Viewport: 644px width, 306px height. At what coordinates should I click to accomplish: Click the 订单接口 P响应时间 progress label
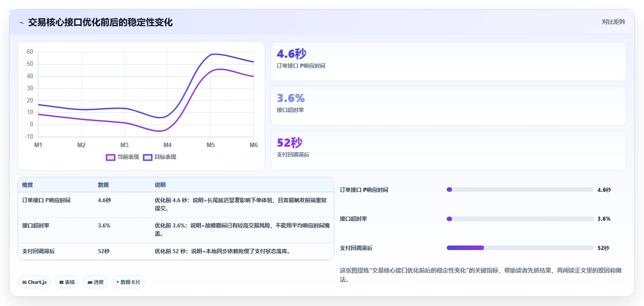click(364, 190)
